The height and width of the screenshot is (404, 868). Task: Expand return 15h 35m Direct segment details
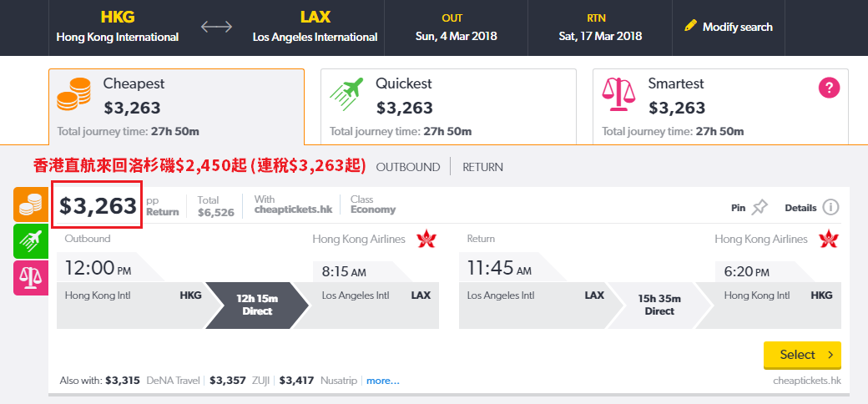pyautogui.click(x=659, y=305)
